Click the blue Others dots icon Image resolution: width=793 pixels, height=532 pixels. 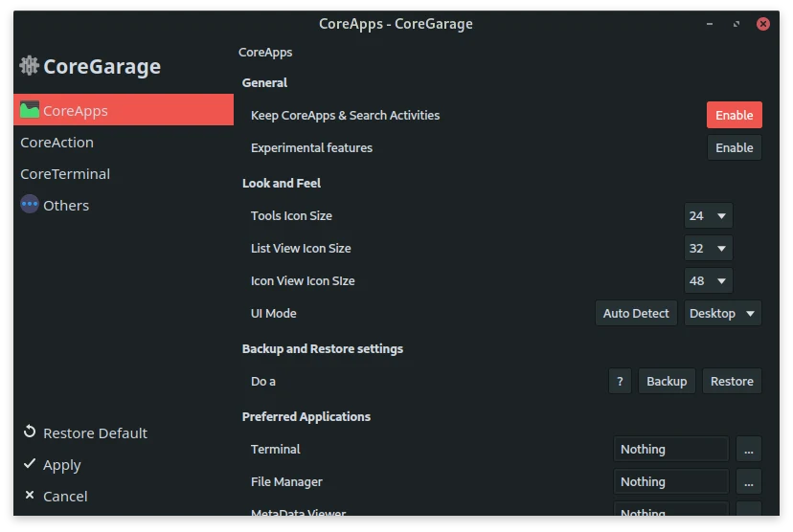point(30,205)
